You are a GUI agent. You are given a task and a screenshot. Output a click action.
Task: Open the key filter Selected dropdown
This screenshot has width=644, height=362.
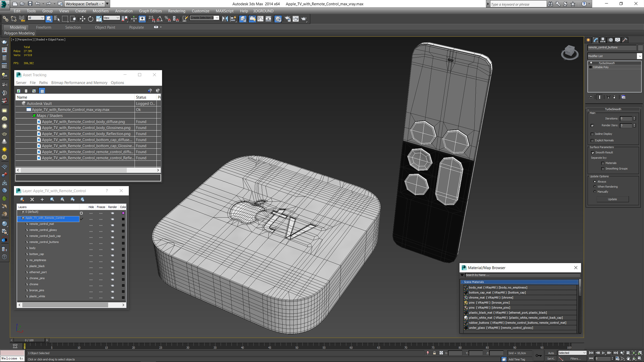pyautogui.click(x=572, y=353)
